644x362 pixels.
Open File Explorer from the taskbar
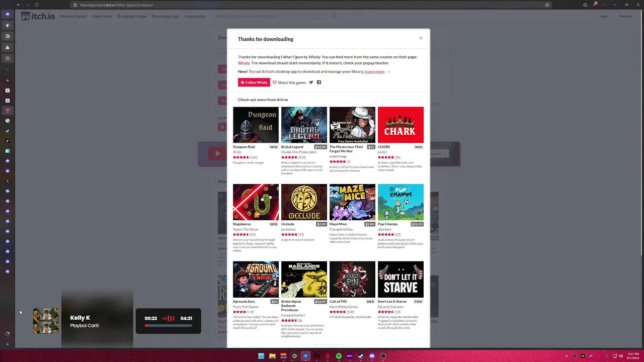point(272,356)
